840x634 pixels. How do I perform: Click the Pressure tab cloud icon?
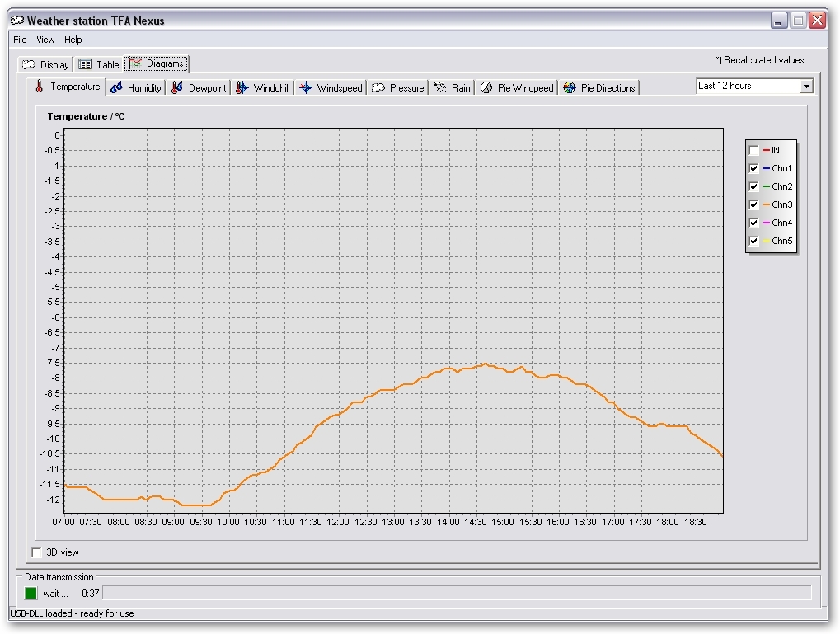tap(378, 87)
